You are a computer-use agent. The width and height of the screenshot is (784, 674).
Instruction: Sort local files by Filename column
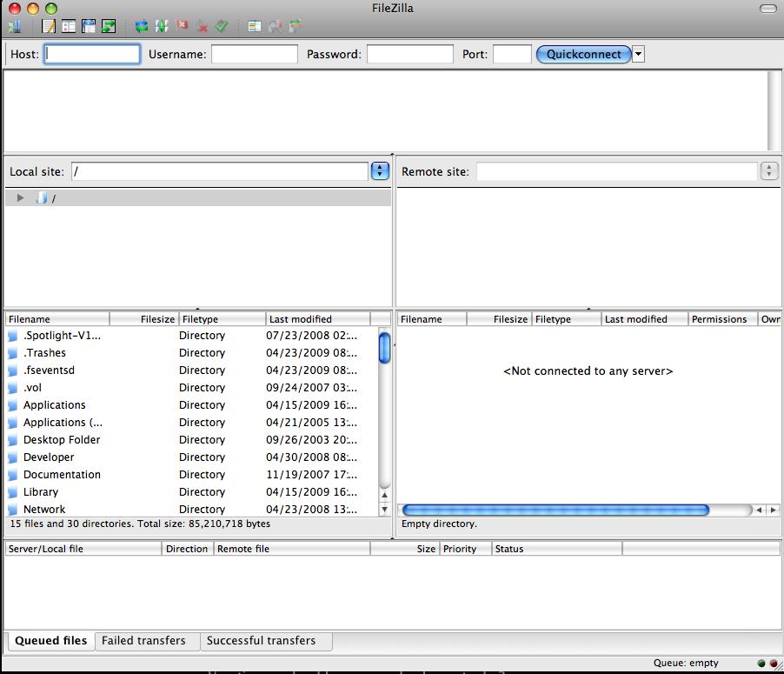coord(57,318)
